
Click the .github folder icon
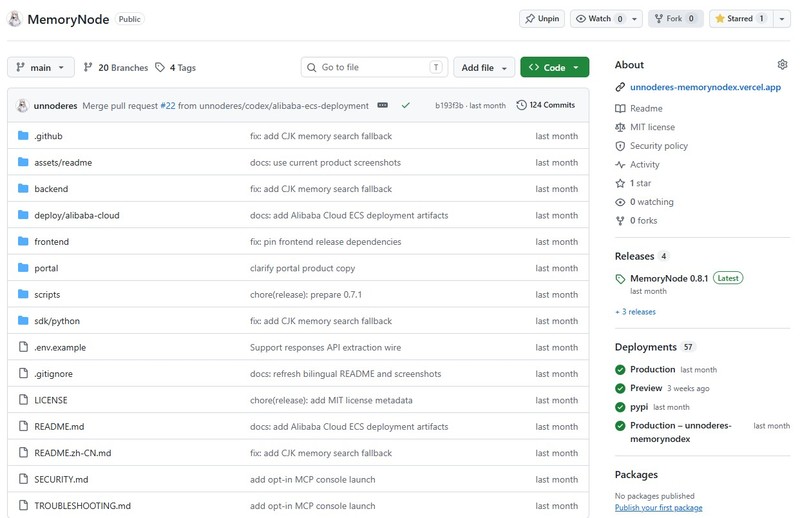(23, 136)
